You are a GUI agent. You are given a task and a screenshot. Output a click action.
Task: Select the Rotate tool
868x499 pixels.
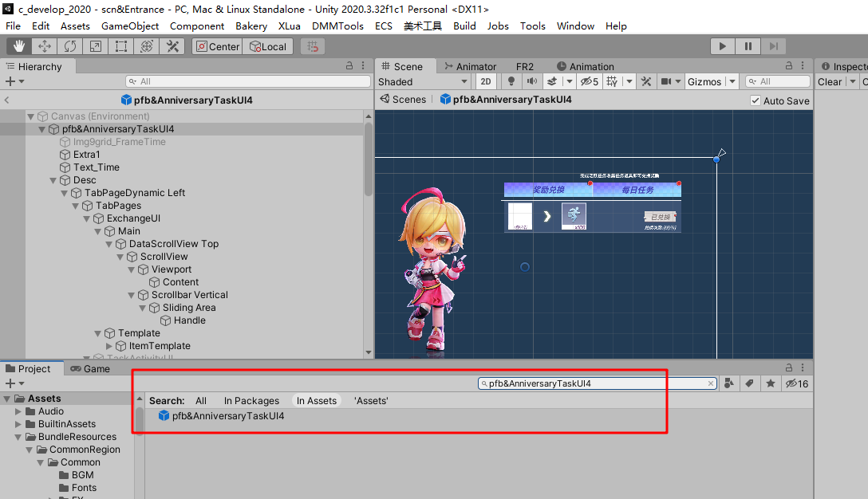click(x=69, y=46)
